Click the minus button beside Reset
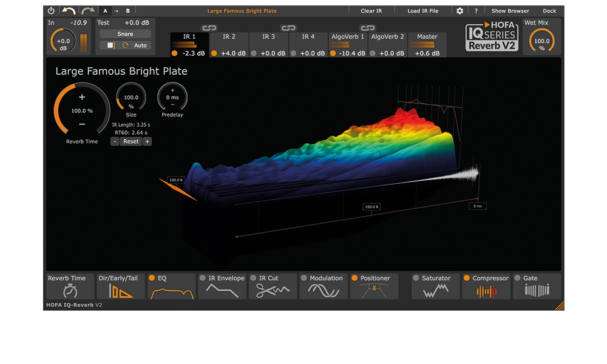Viewport: 607px width, 364px height. (x=115, y=141)
